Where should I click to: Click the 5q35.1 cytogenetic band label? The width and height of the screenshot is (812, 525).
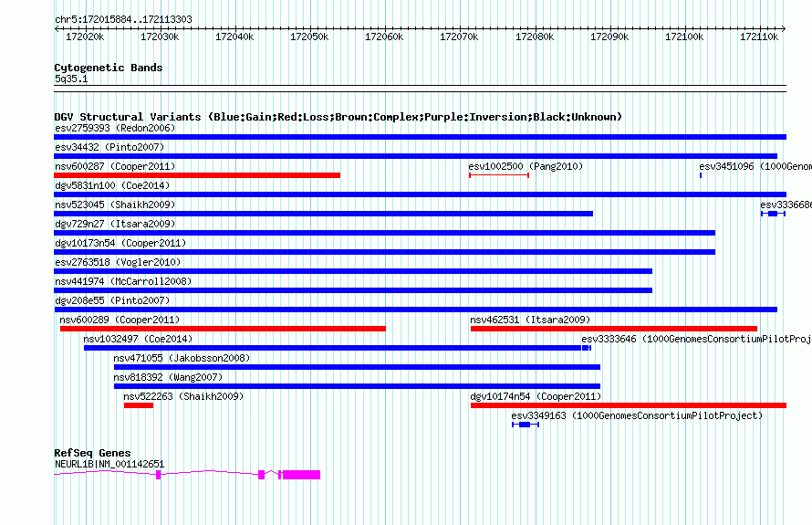point(71,79)
